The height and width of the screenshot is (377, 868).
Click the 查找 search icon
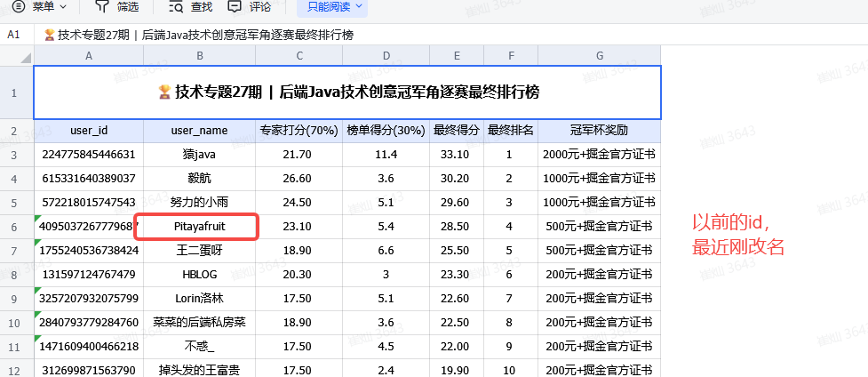tap(176, 6)
